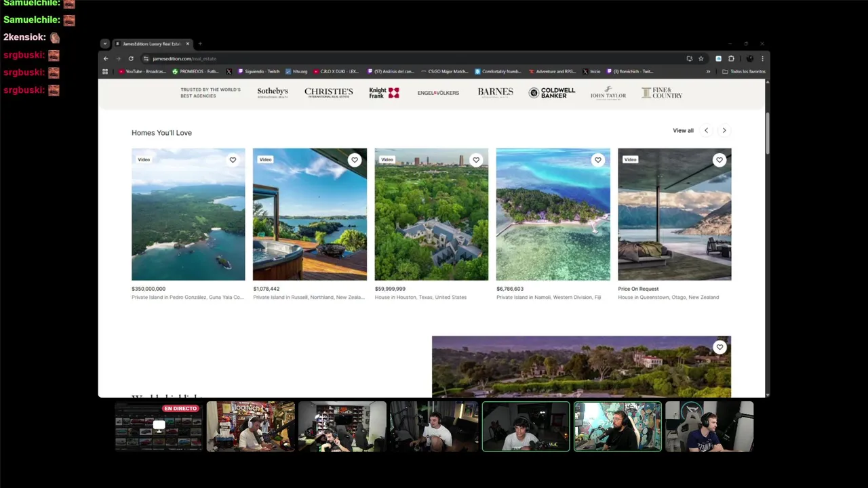Image resolution: width=868 pixels, height=488 pixels.
Task: Open Pedro González private island photo
Action: coord(189,214)
